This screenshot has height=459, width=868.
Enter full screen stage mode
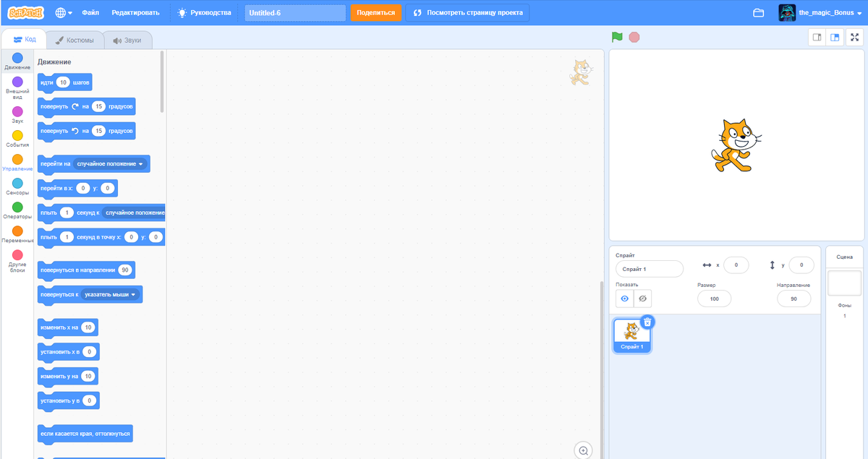(x=854, y=38)
